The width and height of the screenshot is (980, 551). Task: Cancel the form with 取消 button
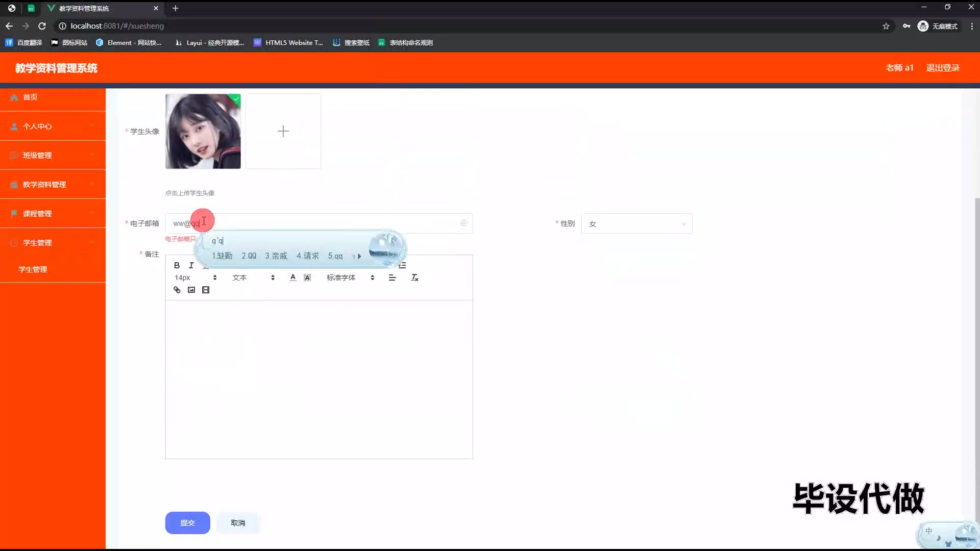pyautogui.click(x=238, y=523)
